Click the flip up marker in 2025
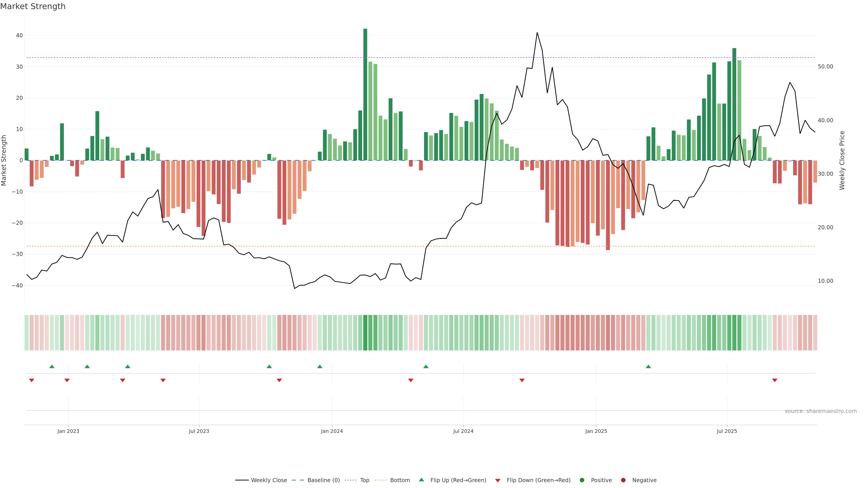This screenshot has height=488, width=868. [648, 366]
